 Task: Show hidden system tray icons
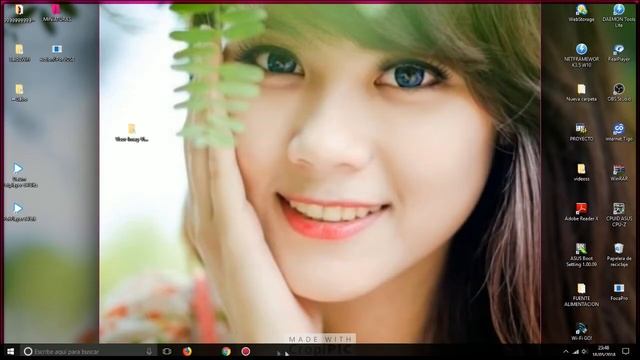[x=566, y=351]
